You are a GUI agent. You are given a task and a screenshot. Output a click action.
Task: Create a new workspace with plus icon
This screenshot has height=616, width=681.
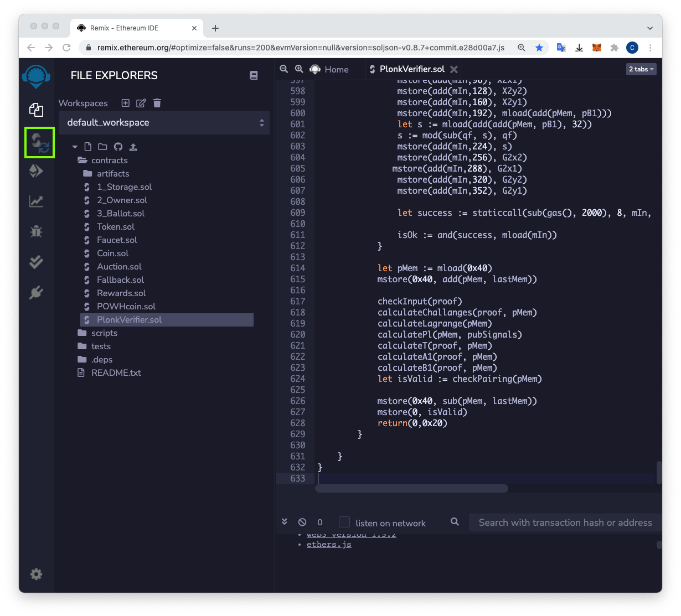[x=126, y=103]
